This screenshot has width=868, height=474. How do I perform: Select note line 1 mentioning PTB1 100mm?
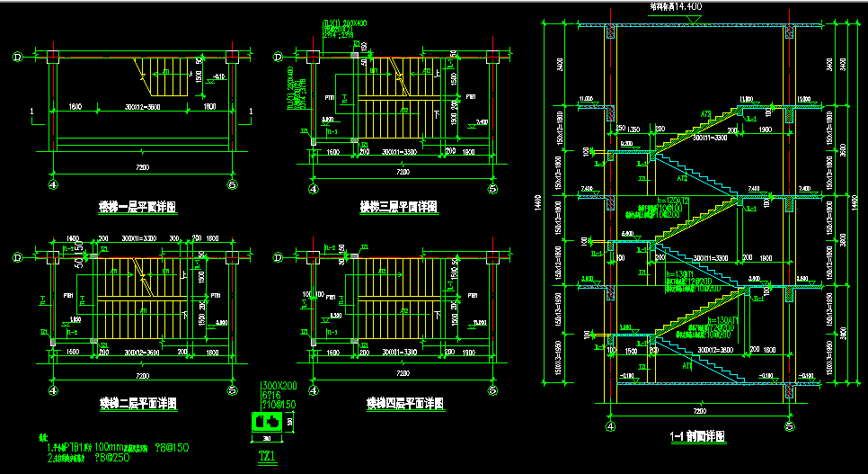[109, 447]
